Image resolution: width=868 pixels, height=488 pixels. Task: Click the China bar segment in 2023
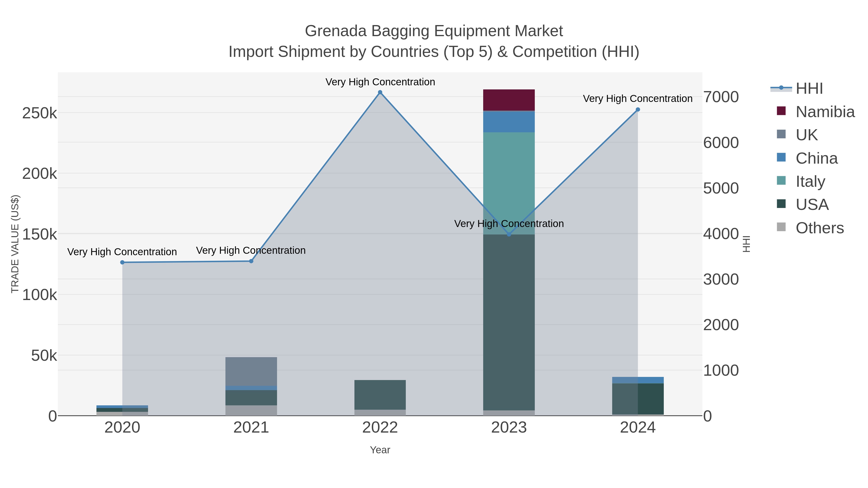tap(509, 122)
